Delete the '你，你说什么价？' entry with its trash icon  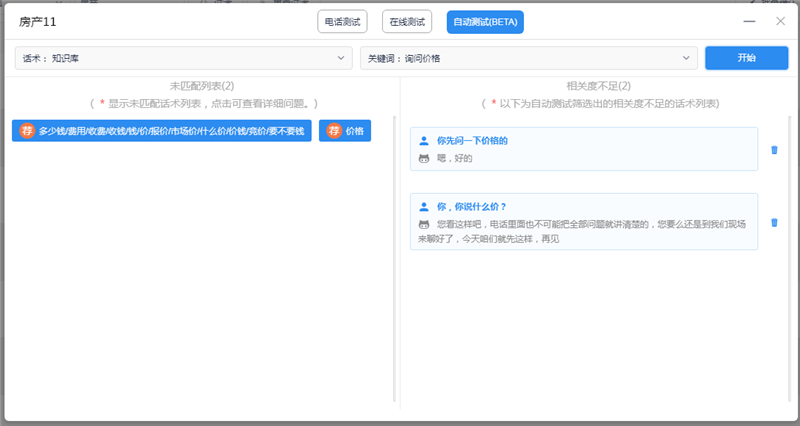pyautogui.click(x=773, y=222)
